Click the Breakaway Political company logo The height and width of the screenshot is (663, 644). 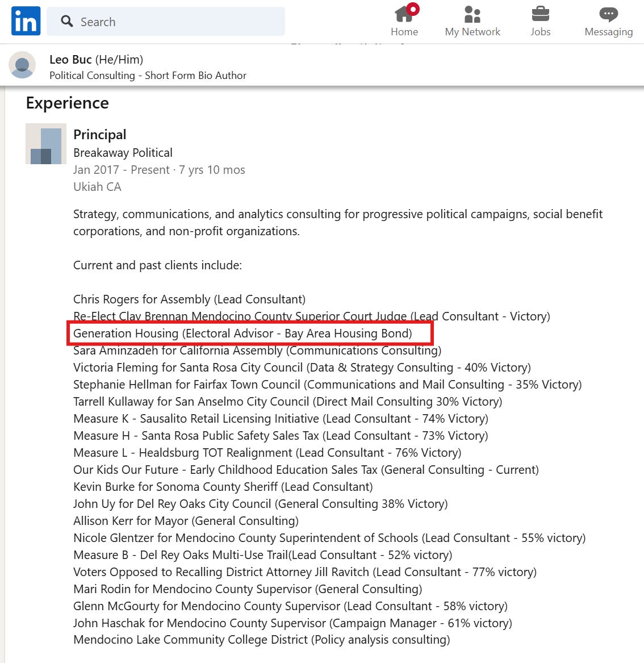46,144
